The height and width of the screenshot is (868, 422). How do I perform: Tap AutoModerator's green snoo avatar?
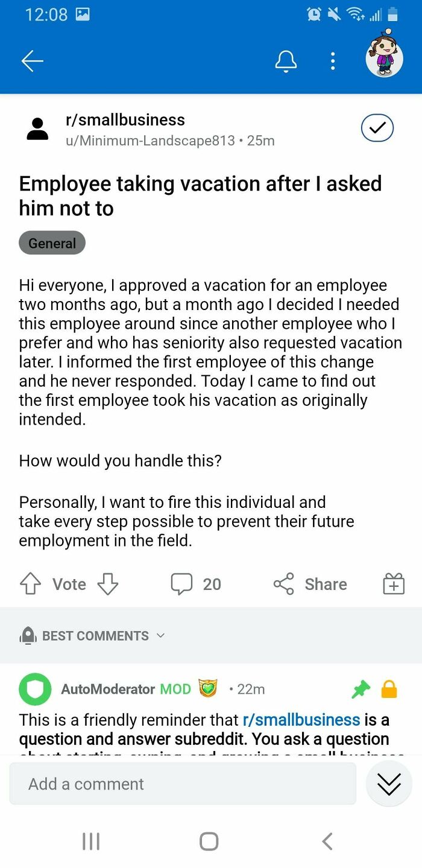tap(35, 689)
